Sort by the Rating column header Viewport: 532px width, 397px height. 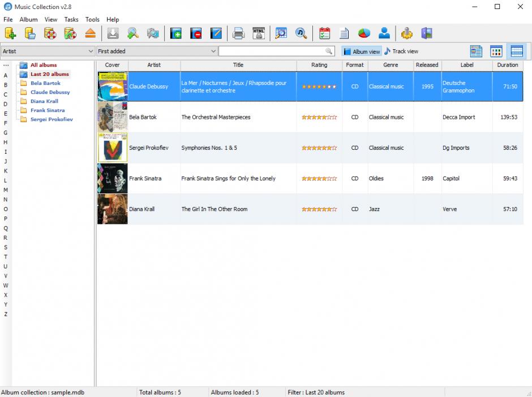319,65
